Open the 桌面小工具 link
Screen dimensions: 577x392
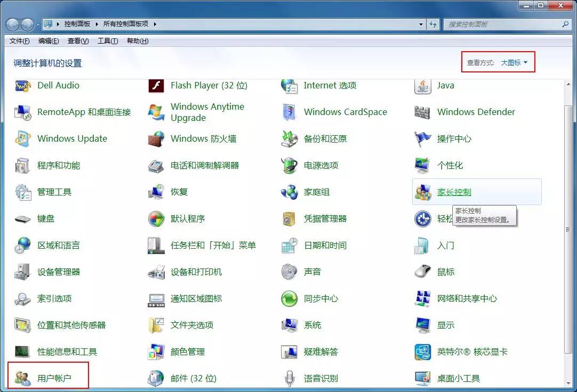(459, 378)
